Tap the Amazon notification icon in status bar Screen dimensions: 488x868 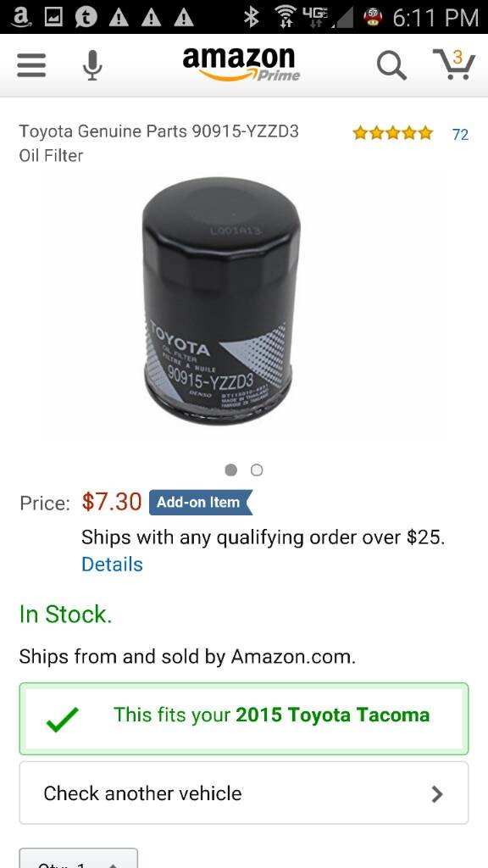click(x=20, y=17)
